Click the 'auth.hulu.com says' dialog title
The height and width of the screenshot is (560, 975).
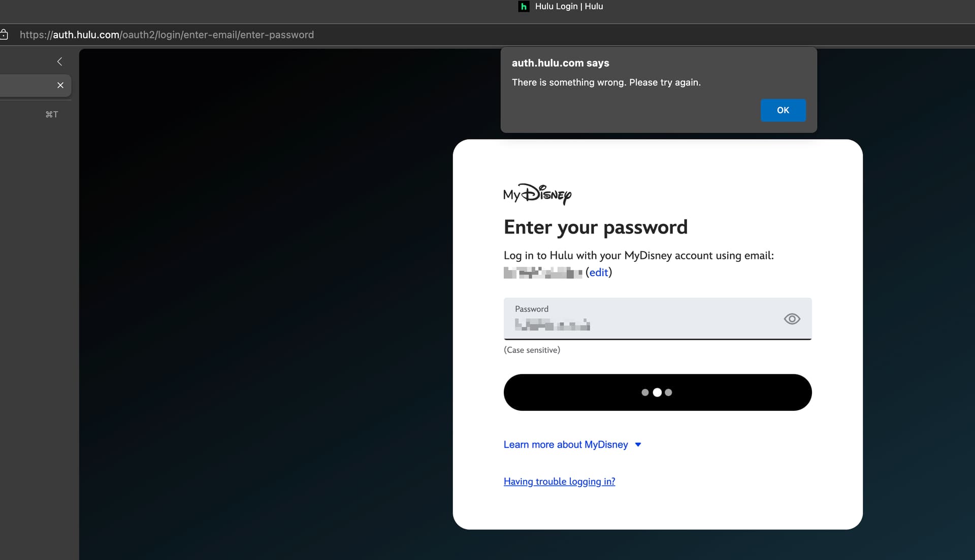click(x=560, y=63)
